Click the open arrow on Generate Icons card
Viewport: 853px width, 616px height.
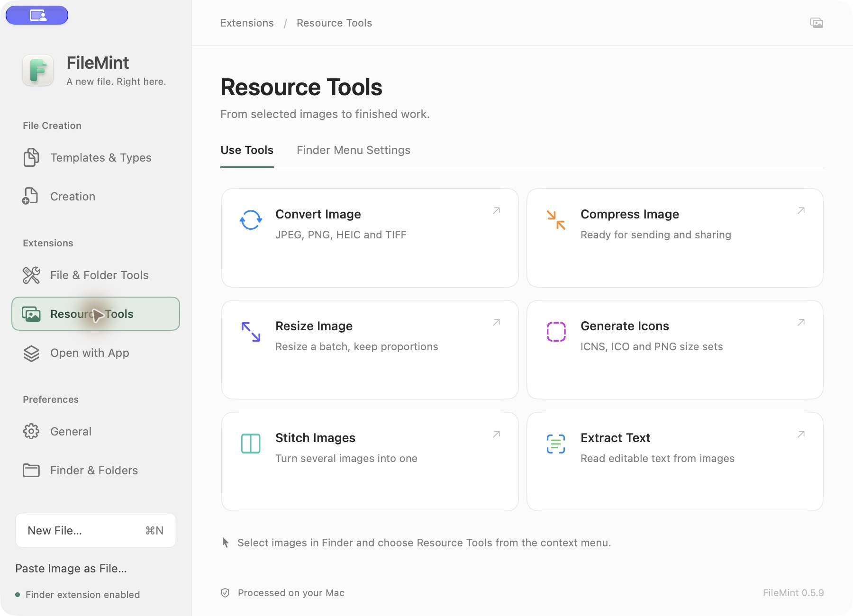(x=801, y=322)
